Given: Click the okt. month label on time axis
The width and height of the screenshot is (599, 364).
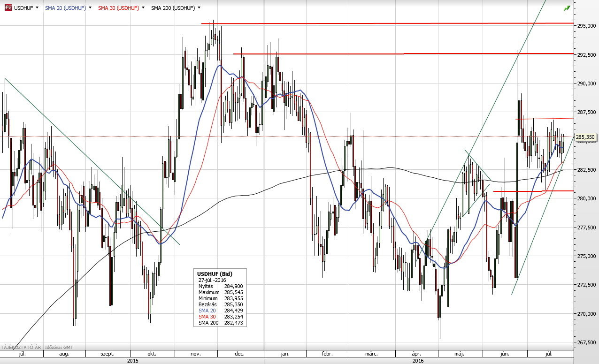Looking at the screenshot, I should (152, 354).
